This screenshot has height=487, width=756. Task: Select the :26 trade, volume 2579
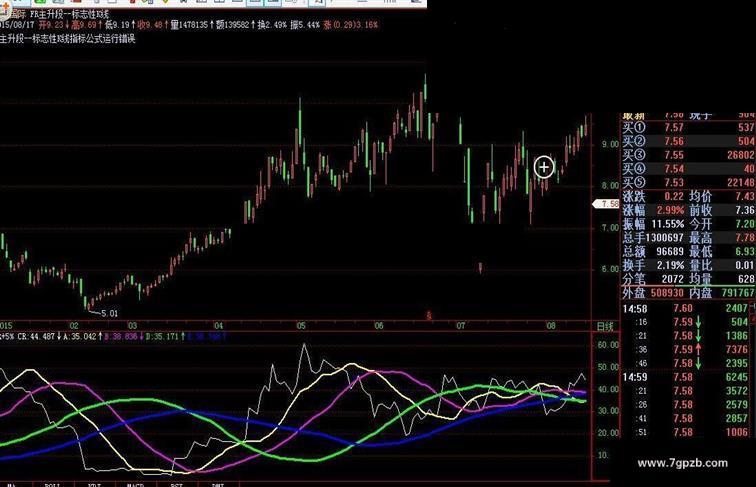pos(688,405)
